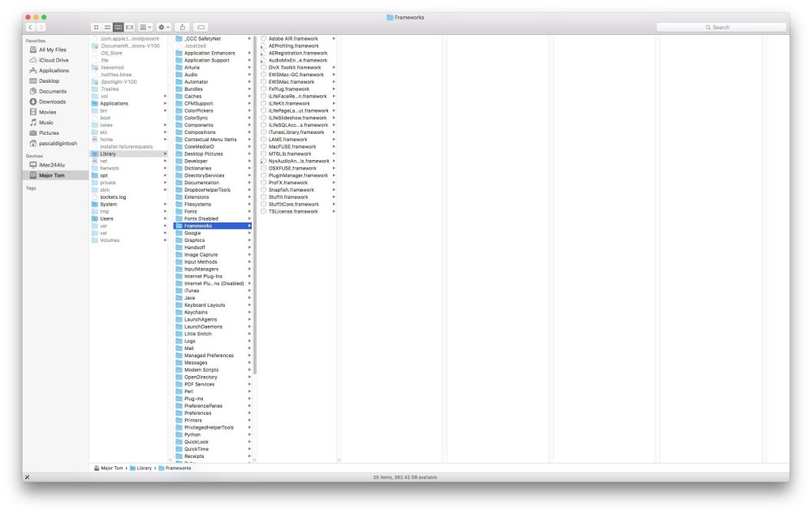Viewport: 812px width, 514px height.
Task: Select the QuickTime folder
Action: (x=213, y=449)
